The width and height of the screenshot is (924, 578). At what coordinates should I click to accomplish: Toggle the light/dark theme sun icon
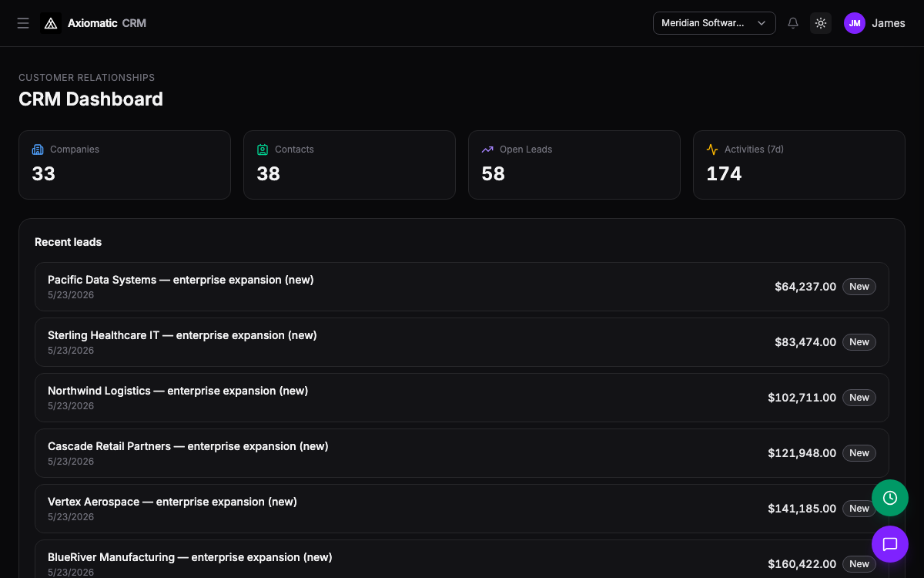coord(821,23)
